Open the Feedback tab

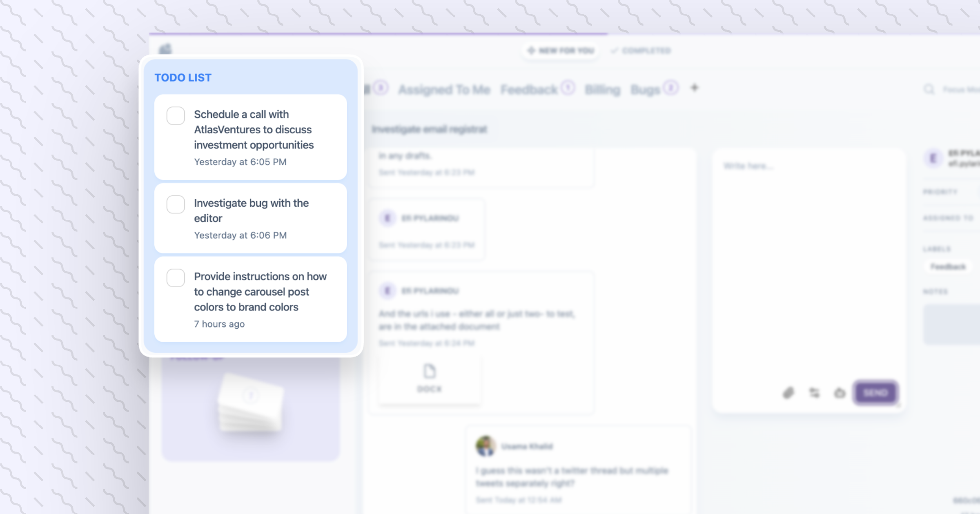[x=529, y=89]
